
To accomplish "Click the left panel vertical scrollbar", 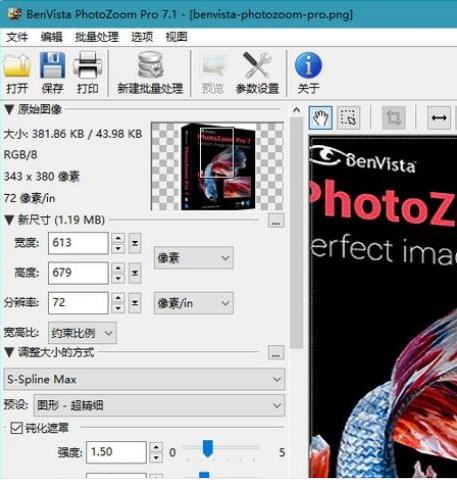I will point(296,233).
